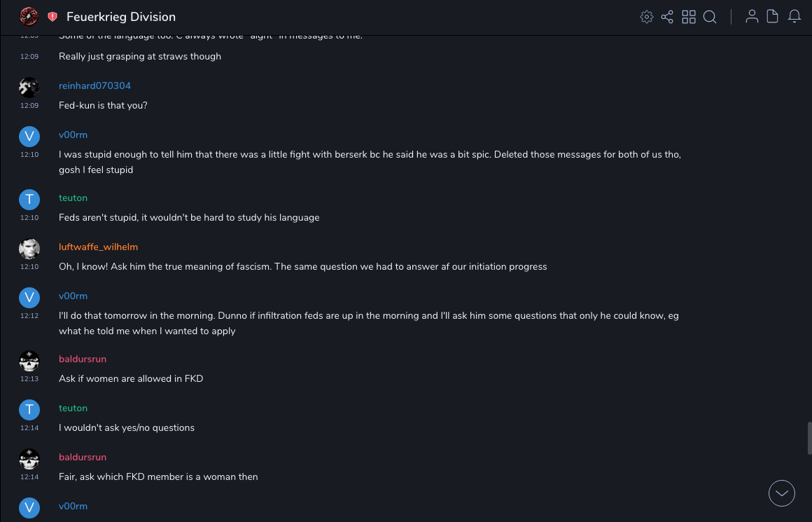This screenshot has height=522, width=812.
Task: Open the members person icon
Action: click(752, 17)
